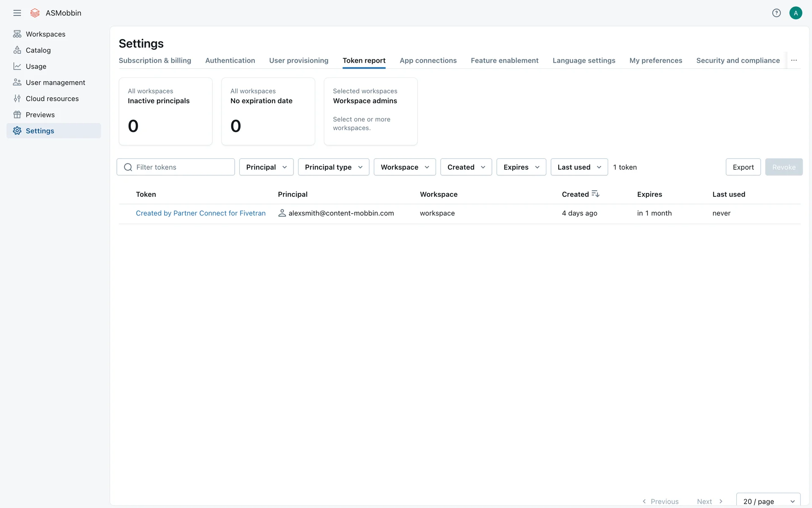
Task: Open Previews gift icon item
Action: tap(40, 115)
